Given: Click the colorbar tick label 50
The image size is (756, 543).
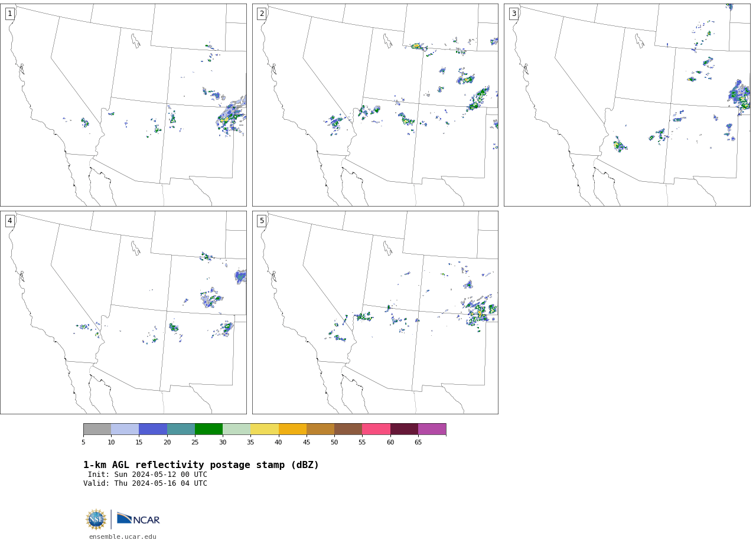Looking at the screenshot, I should point(334,442).
